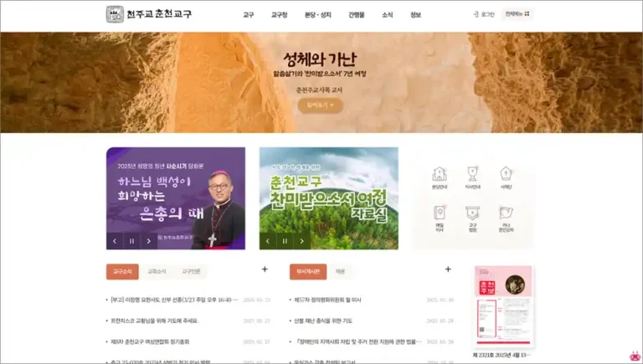Screen dimensions: 643x364
Task: Open the 미사안내 chalice icon
Action: tap(472, 178)
